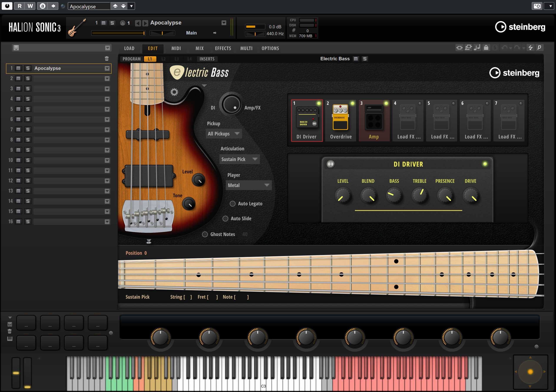Toggle Amp slot 3 power LED

coord(386,103)
